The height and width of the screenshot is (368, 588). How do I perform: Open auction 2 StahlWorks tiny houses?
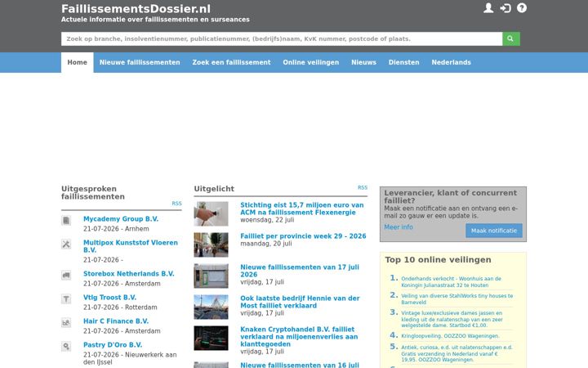457,299
